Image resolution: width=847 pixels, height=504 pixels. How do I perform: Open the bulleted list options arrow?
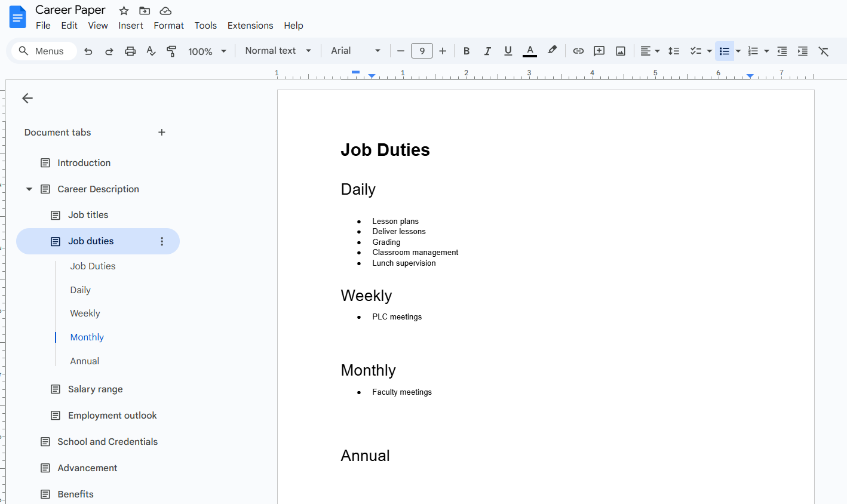(x=738, y=51)
